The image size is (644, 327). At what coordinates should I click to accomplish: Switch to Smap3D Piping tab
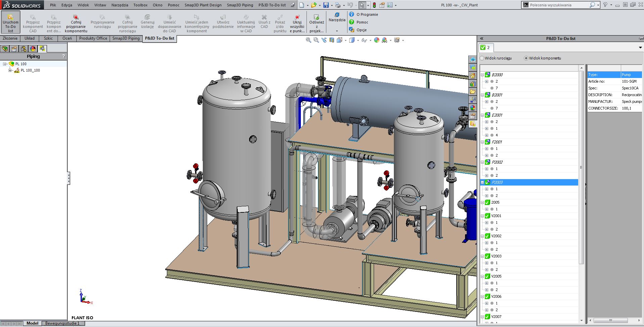(x=126, y=38)
